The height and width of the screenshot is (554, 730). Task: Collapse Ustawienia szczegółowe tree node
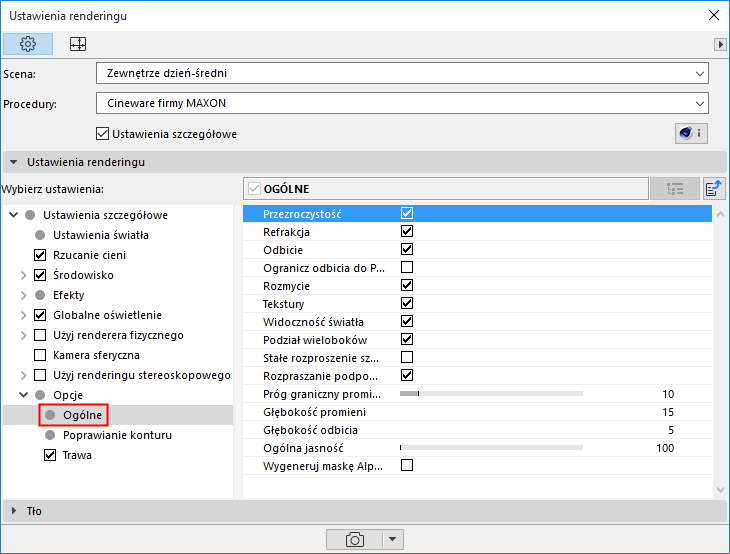point(14,215)
